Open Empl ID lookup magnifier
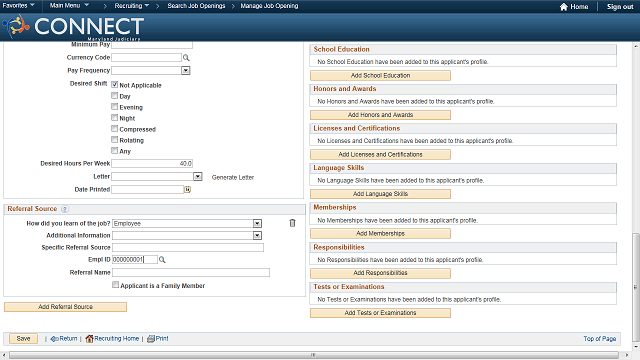Image resolution: width=640 pixels, height=360 pixels. pos(162,260)
